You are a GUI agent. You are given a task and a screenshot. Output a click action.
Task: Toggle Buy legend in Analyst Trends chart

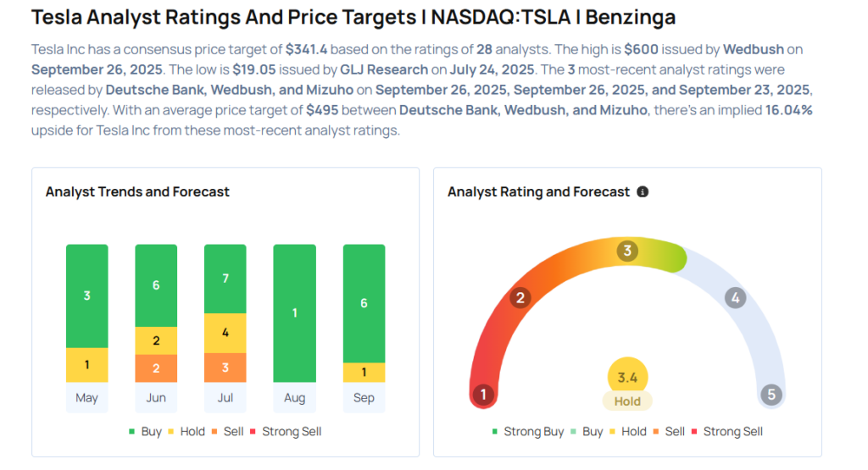[x=145, y=432]
